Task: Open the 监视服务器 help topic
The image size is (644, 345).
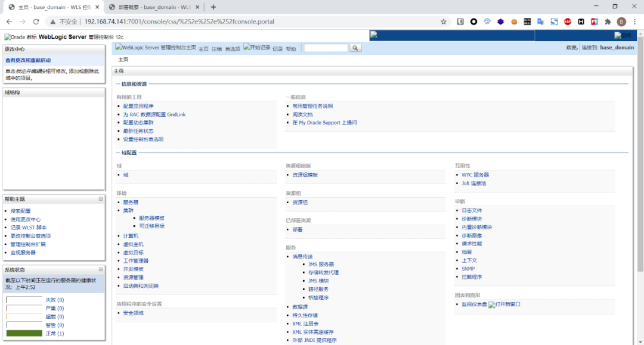Action: pyautogui.click(x=23, y=253)
